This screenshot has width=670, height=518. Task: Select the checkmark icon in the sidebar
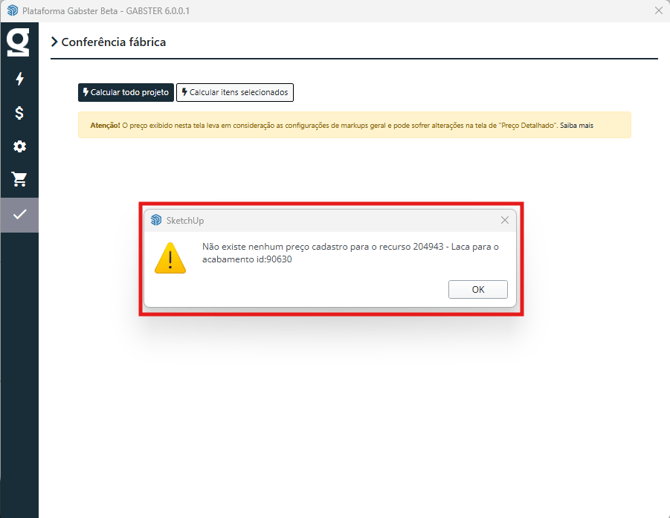tap(19, 214)
